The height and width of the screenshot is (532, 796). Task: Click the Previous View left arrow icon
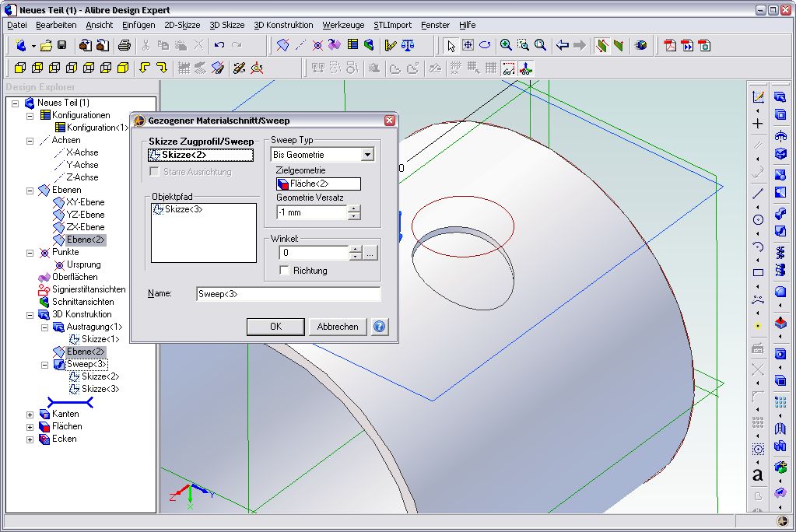[563, 45]
